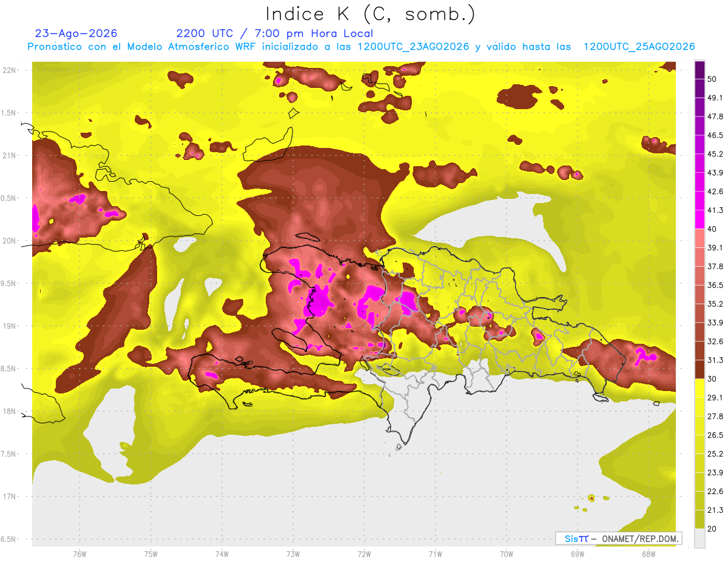Click the colorbar value '35.2'

715,304
